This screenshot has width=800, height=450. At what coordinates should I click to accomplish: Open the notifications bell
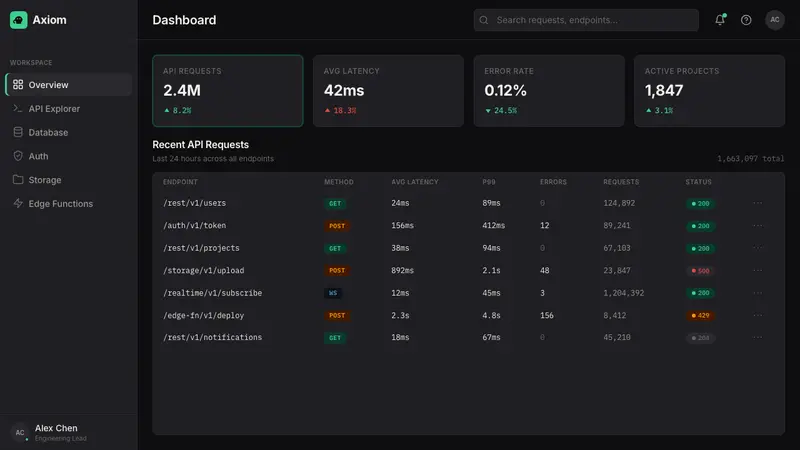720,20
